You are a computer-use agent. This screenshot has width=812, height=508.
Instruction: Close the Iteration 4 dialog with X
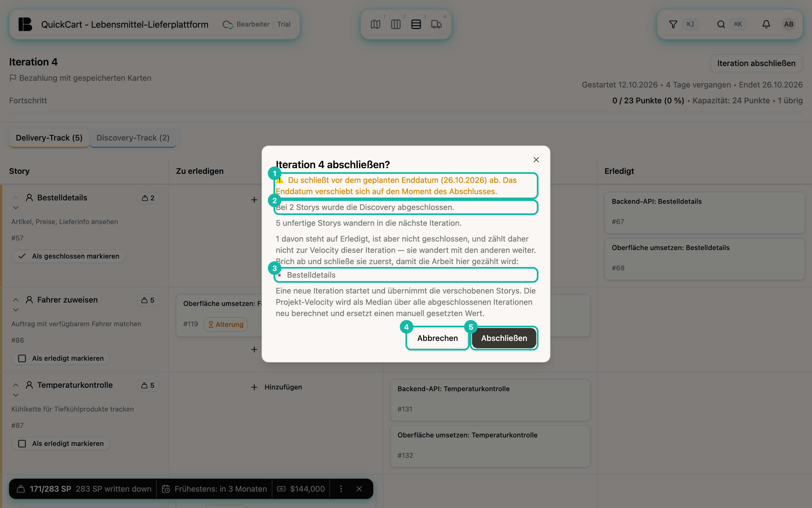[x=536, y=159]
